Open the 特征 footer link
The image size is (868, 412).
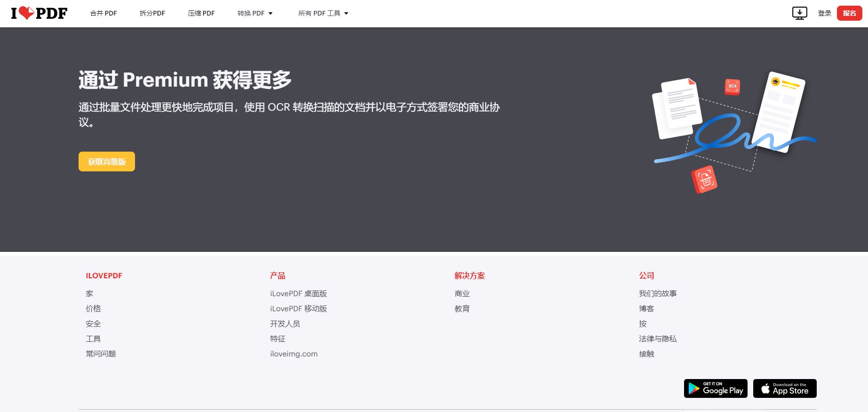tap(278, 339)
